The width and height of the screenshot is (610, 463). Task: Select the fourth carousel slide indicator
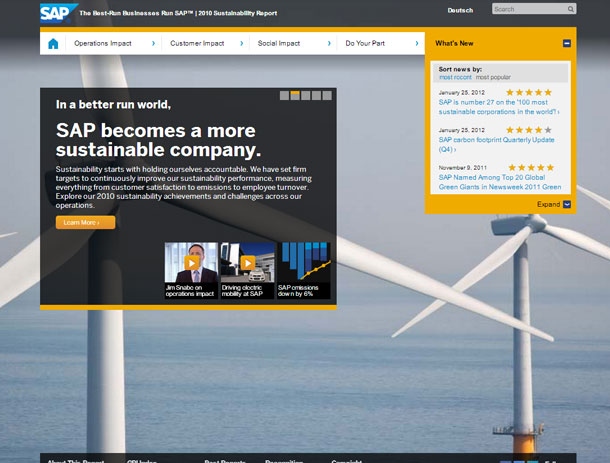point(316,95)
